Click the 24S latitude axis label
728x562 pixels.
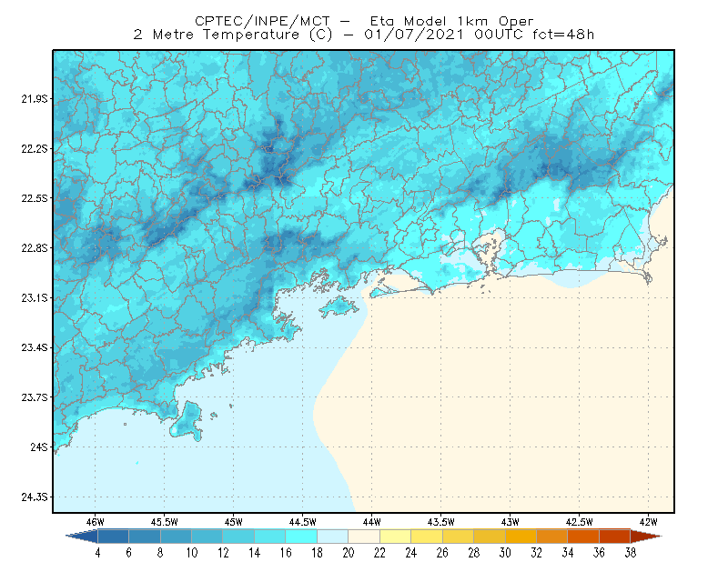tap(39, 447)
